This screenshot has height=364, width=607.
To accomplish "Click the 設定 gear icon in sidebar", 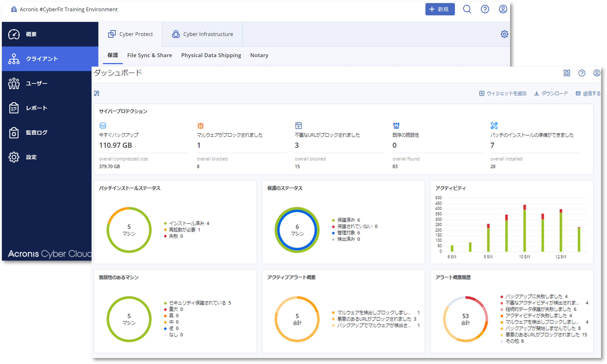I will coord(14,157).
